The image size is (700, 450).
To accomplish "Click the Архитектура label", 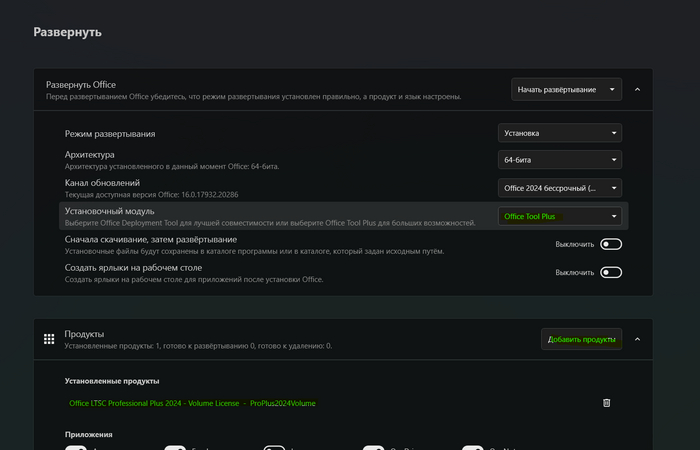I will click(x=89, y=154).
